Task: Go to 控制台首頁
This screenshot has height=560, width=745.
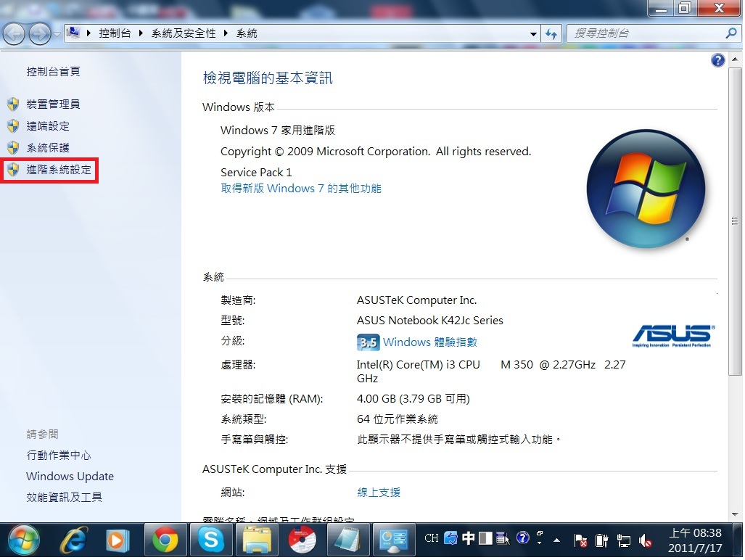Action: 53,71
